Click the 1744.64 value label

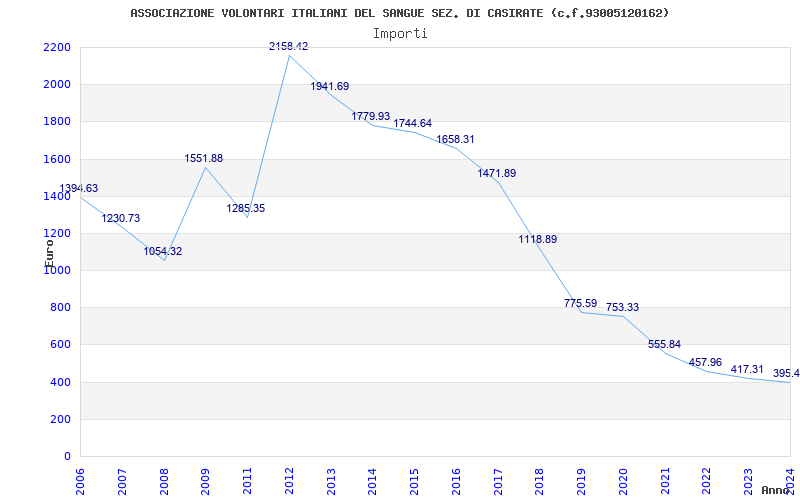(x=412, y=123)
